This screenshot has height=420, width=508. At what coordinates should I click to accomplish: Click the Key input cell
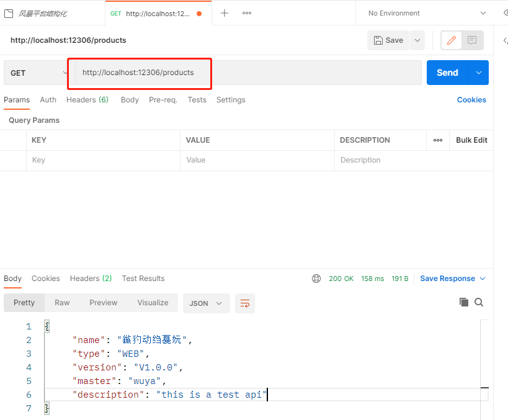[103, 160]
